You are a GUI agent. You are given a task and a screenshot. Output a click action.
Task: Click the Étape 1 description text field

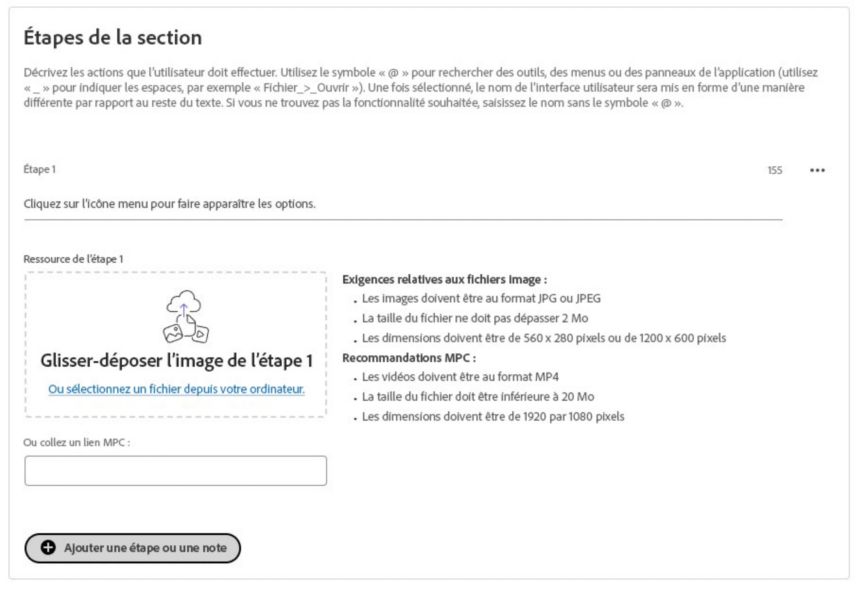point(402,204)
